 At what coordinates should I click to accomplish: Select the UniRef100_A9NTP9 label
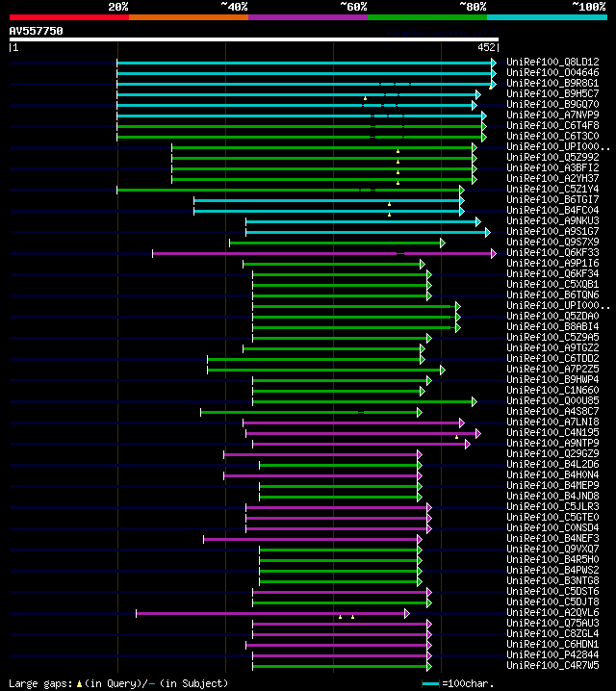(x=552, y=443)
